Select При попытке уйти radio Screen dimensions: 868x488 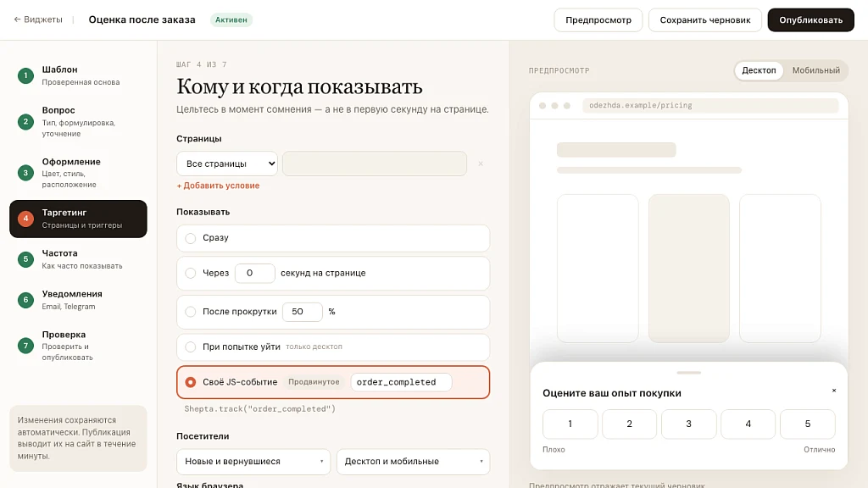pyautogui.click(x=191, y=347)
